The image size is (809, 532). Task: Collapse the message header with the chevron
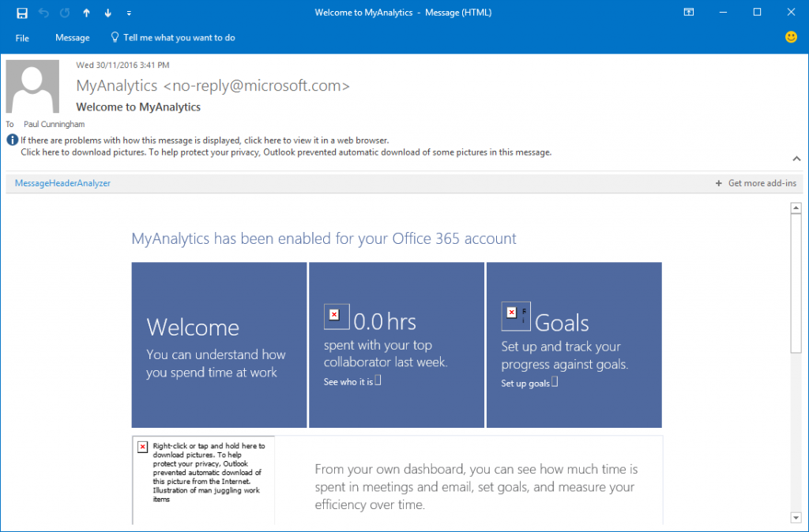(x=797, y=158)
